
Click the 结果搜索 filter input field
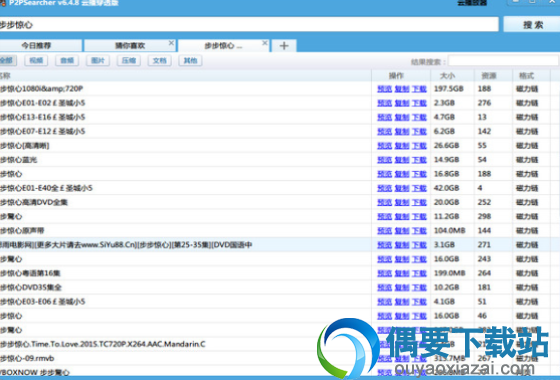point(503,61)
